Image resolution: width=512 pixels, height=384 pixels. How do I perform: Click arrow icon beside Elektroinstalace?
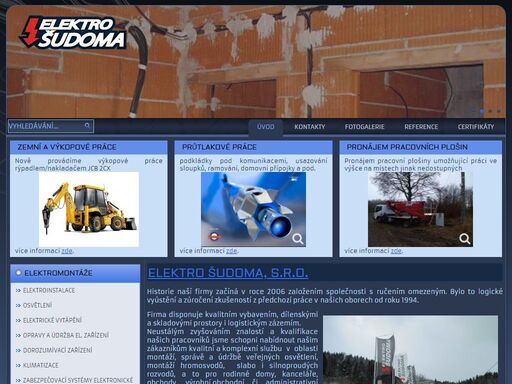[x=18, y=291]
